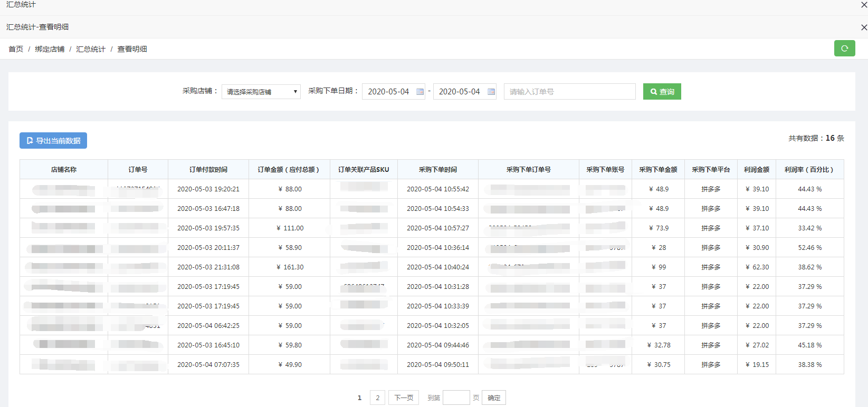Image resolution: width=868 pixels, height=407 pixels.
Task: Select payment time 2020-05-03 19:20:21 cell
Action: [x=208, y=189]
